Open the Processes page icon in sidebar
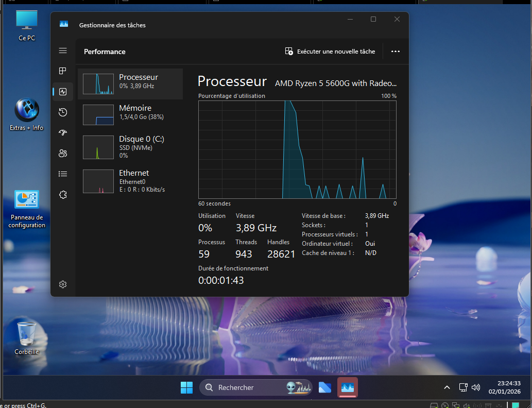532x408 pixels. pyautogui.click(x=63, y=71)
